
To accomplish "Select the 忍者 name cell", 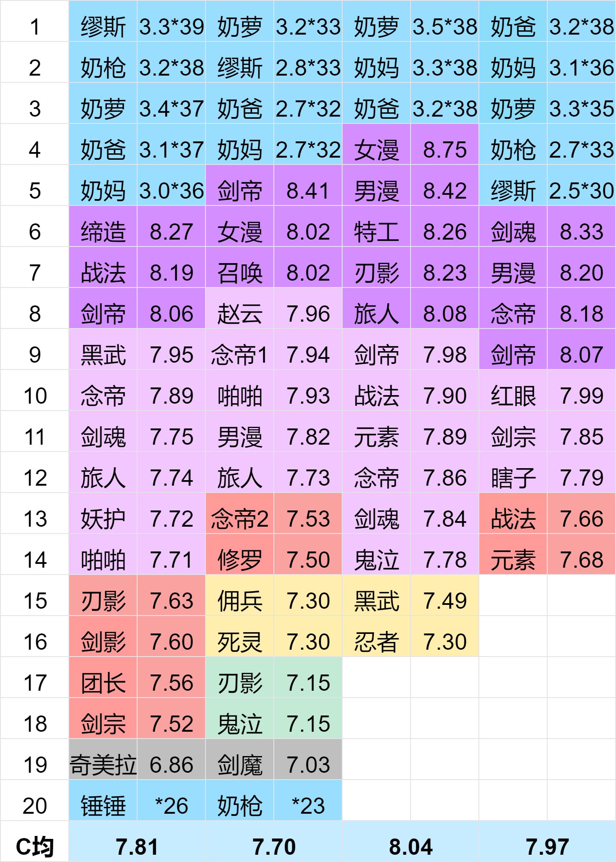I will (x=376, y=636).
